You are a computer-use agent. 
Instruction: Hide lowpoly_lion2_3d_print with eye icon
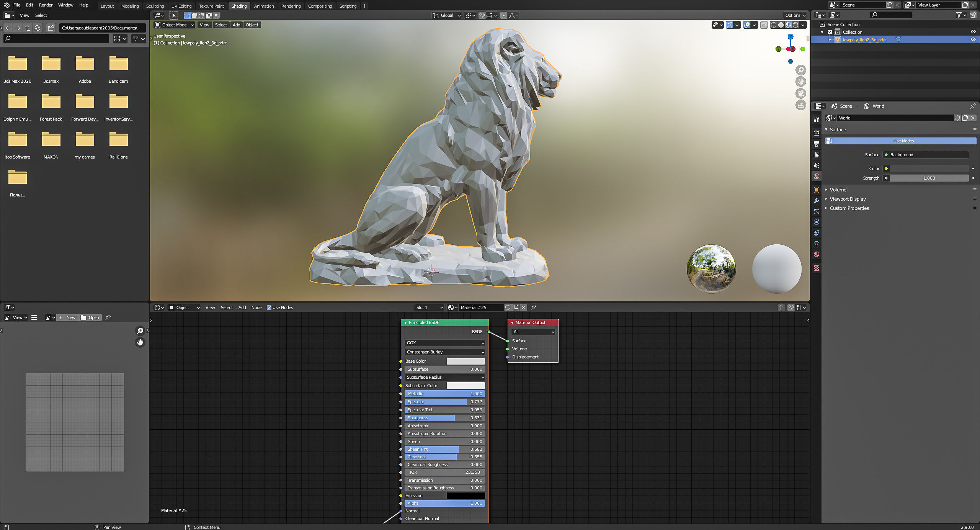(973, 39)
